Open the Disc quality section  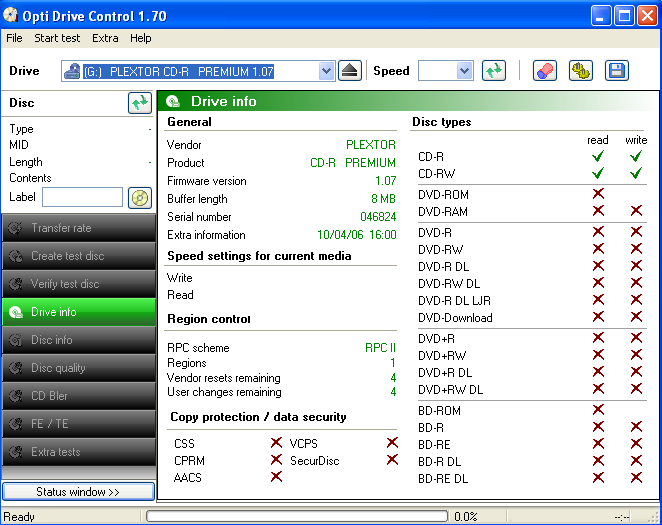point(78,368)
